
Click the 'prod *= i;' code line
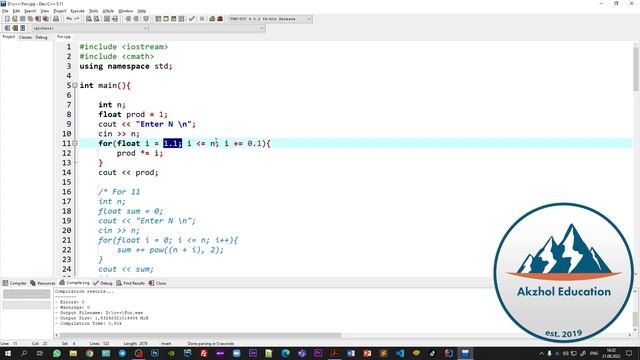click(x=140, y=153)
